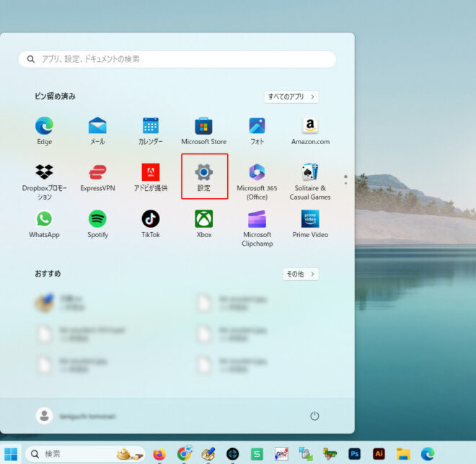This screenshot has width=476, height=464.
Task: Open the Amazon.com pinned shortcut
Action: [x=310, y=130]
